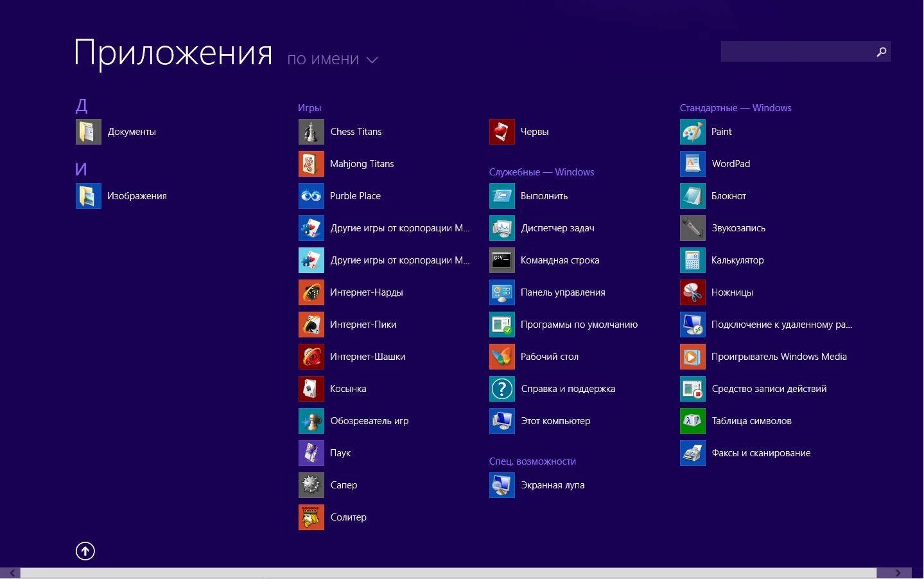Open Сапер minesweeper game
This screenshot has width=924, height=579.
[328, 485]
